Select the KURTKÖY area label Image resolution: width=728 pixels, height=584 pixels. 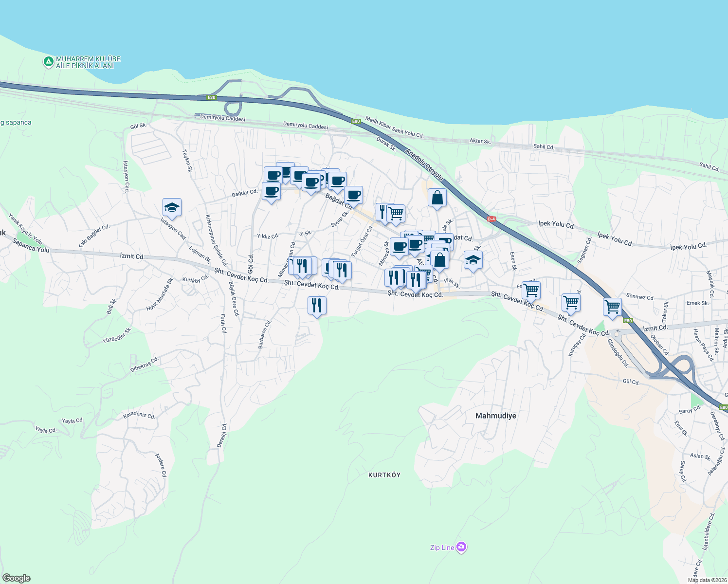pyautogui.click(x=384, y=475)
